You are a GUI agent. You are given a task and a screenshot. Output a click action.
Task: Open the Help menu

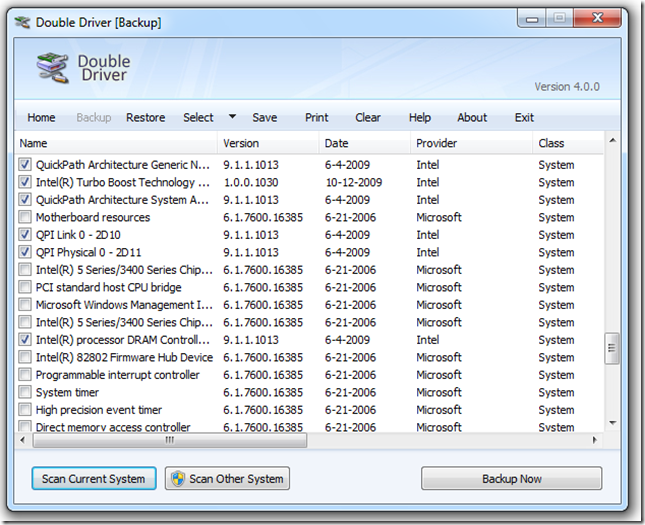point(420,118)
